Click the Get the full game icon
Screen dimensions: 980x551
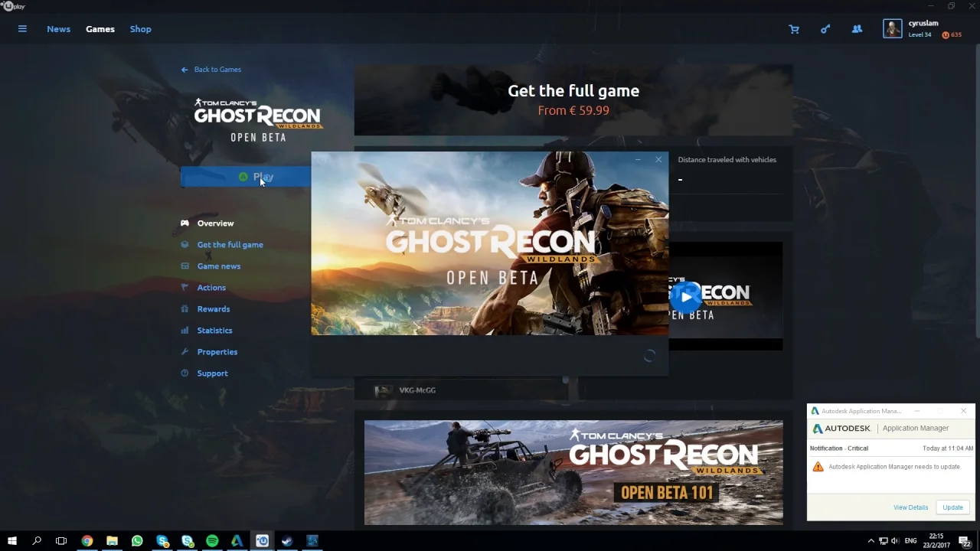pyautogui.click(x=185, y=245)
